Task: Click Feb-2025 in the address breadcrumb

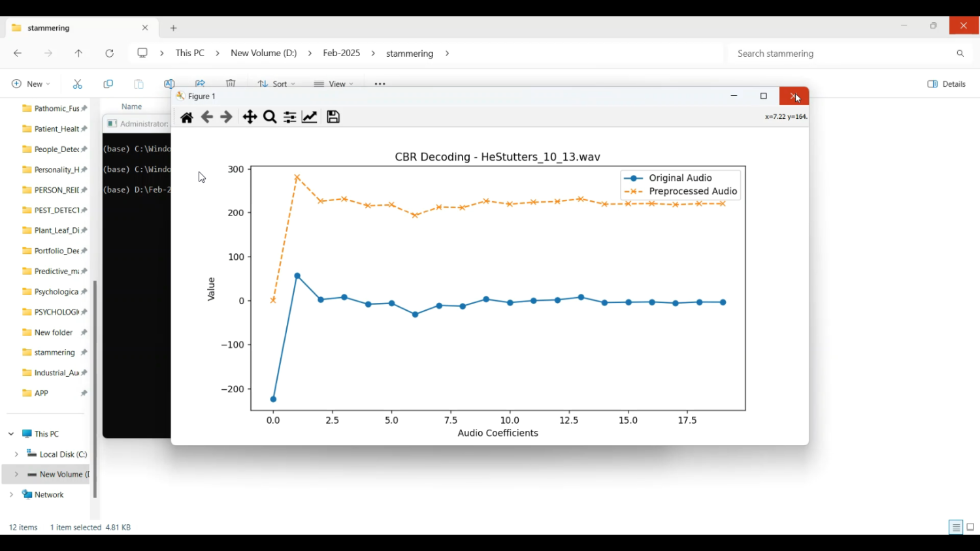Action: [341, 54]
